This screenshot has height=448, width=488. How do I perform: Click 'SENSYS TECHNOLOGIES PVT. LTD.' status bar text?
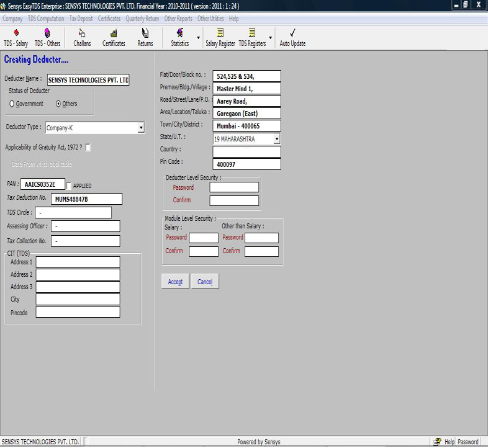[40, 442]
